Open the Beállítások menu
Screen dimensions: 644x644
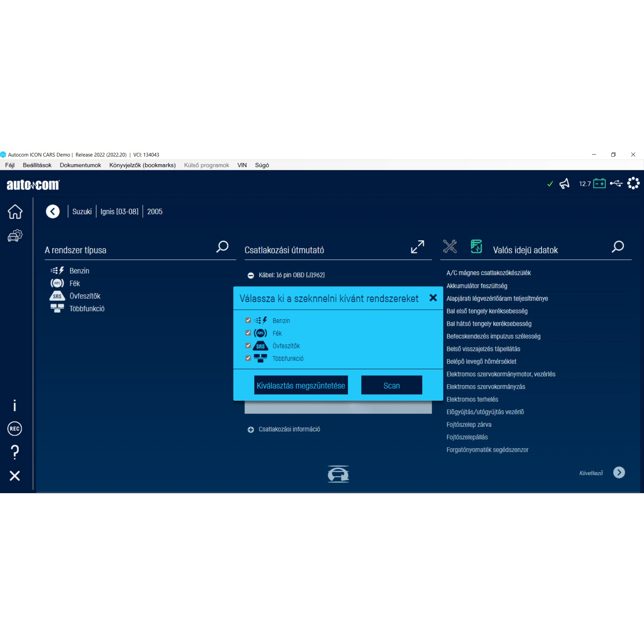coord(37,165)
